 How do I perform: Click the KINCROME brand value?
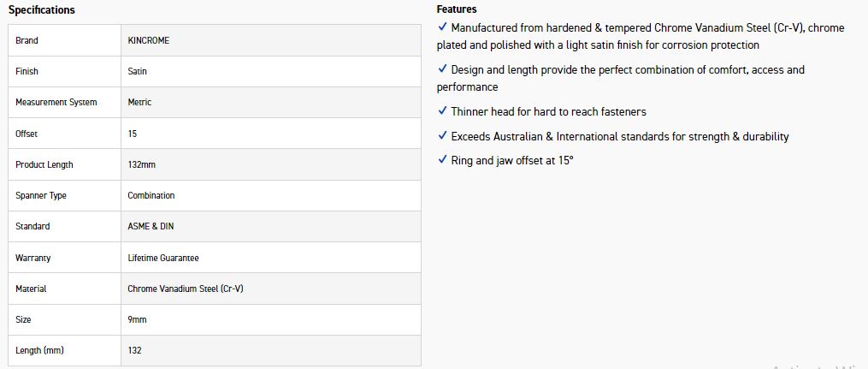coord(149,40)
